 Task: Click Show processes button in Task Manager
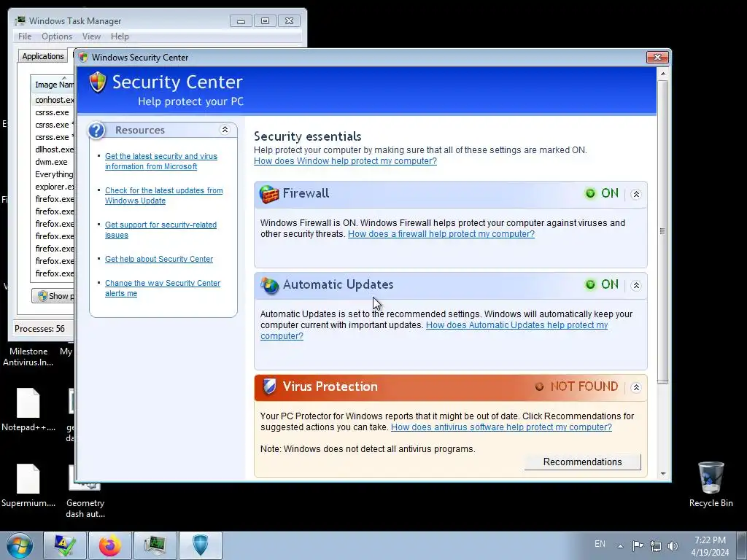coord(53,296)
